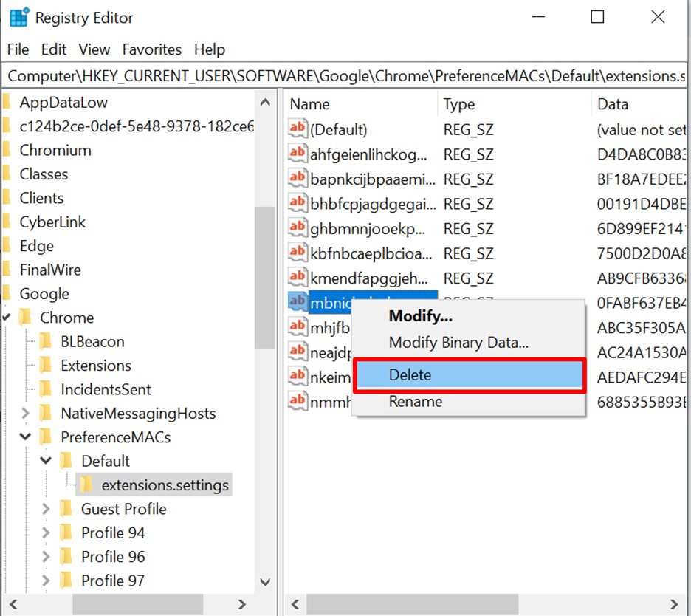691x616 pixels.
Task: Click the Chromium folder icon in tree
Action: point(6,150)
